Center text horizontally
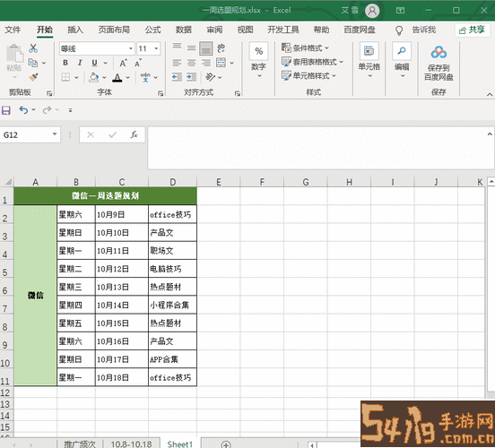The image size is (495, 448). 191,63
